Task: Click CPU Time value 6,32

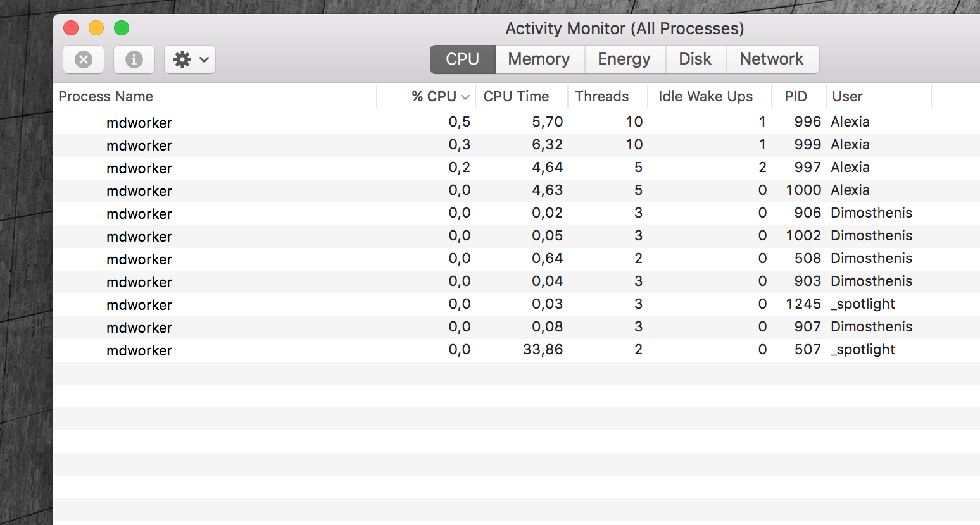Action: 547,145
